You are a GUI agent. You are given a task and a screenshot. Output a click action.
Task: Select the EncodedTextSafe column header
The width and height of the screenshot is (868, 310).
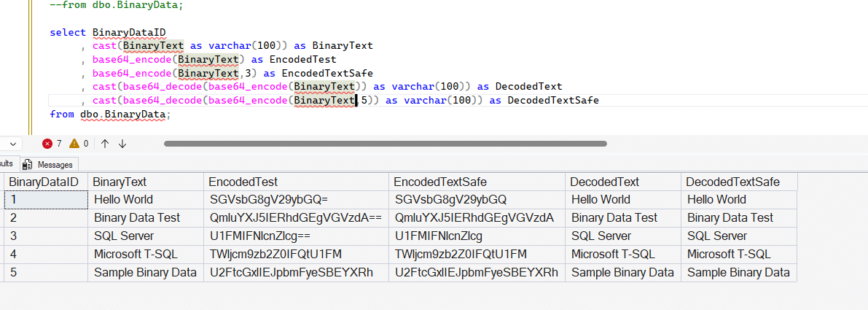point(477,182)
